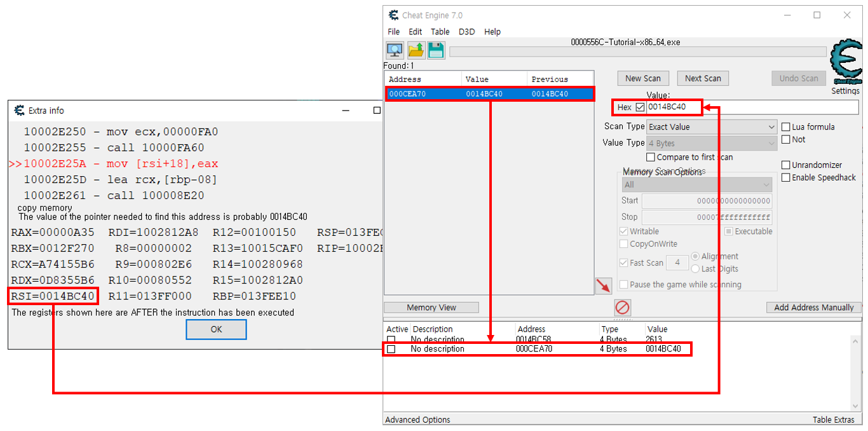Screen dimensions: 868x431
Task: Click the Next Scan button
Action: tap(703, 78)
